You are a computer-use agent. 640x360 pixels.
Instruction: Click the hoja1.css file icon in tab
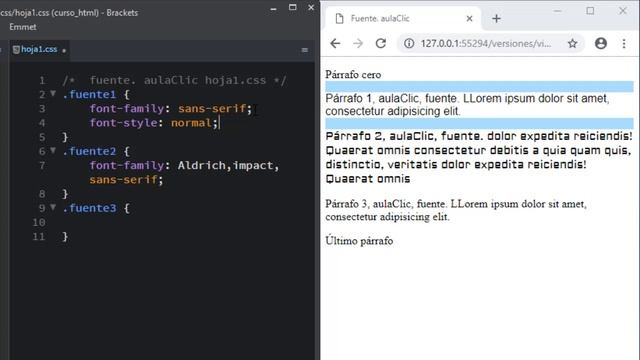tap(16, 49)
